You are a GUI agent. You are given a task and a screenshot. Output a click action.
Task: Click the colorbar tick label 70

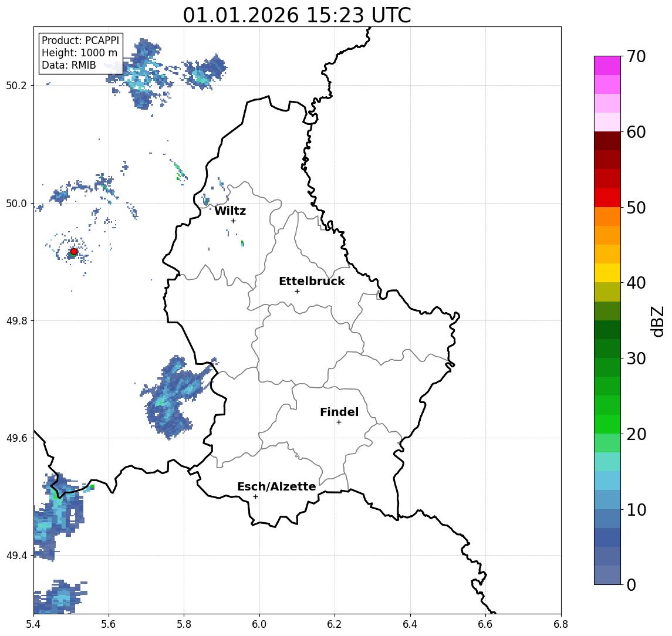click(x=636, y=56)
